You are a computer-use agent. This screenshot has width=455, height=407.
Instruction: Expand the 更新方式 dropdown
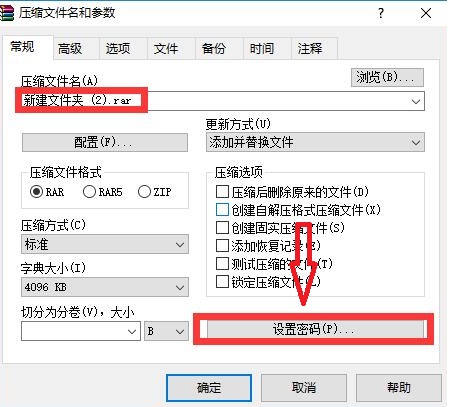click(x=315, y=142)
